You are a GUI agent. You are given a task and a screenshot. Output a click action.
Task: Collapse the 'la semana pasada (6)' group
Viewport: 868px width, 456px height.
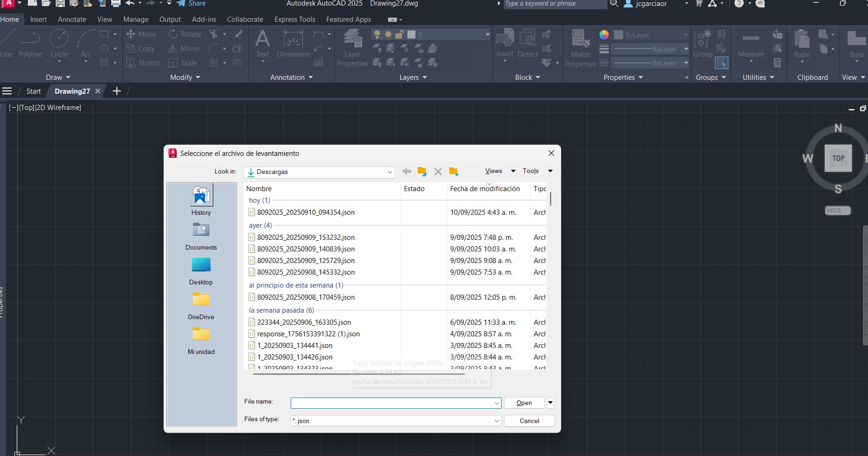(x=281, y=310)
